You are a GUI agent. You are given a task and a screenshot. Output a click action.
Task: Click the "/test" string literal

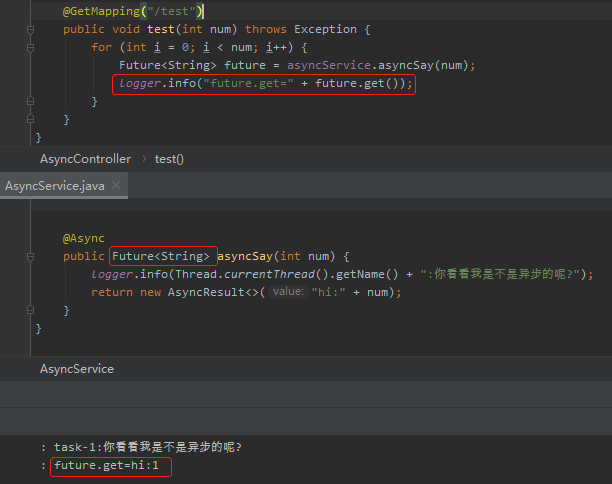pyautogui.click(x=171, y=11)
